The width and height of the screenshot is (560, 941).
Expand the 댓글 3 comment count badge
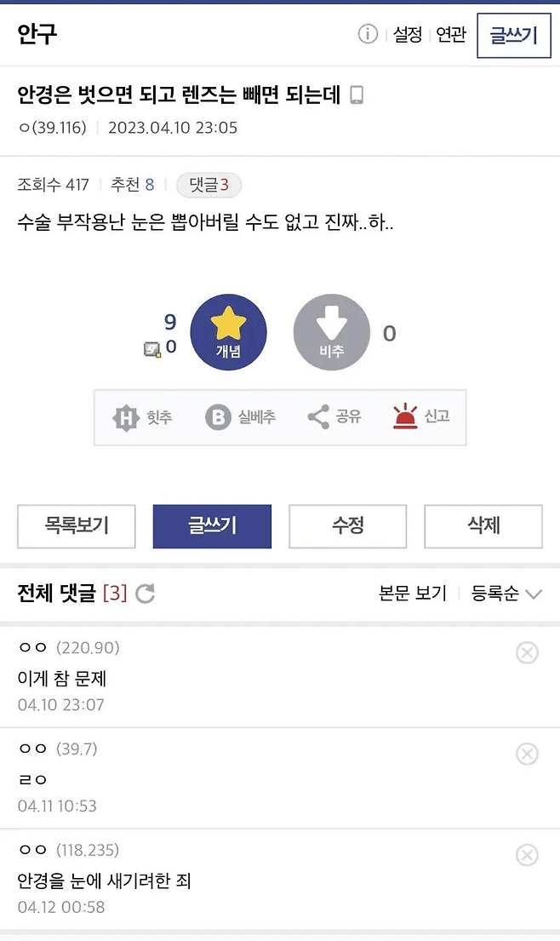(x=207, y=186)
